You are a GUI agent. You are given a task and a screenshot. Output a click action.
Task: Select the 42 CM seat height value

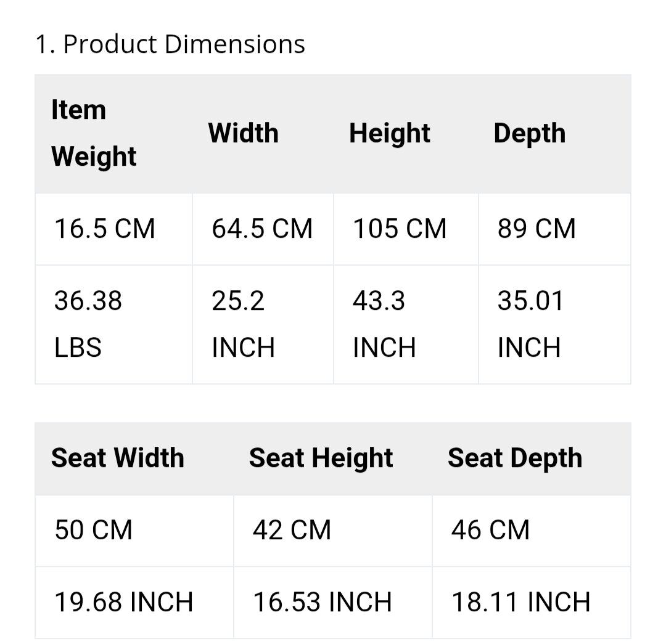[292, 530]
